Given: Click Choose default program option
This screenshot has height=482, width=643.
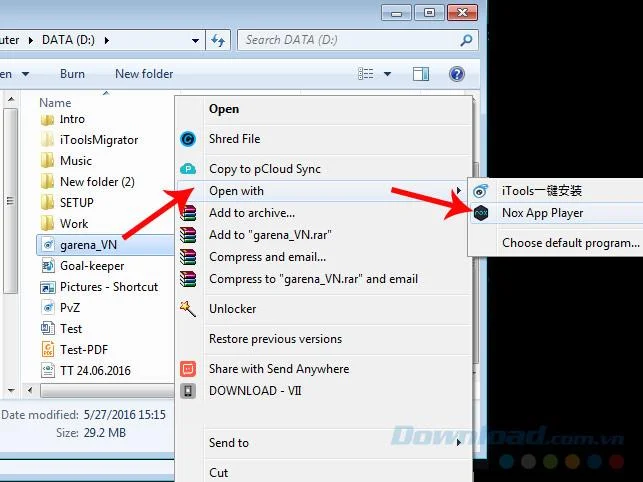Looking at the screenshot, I should (570, 243).
